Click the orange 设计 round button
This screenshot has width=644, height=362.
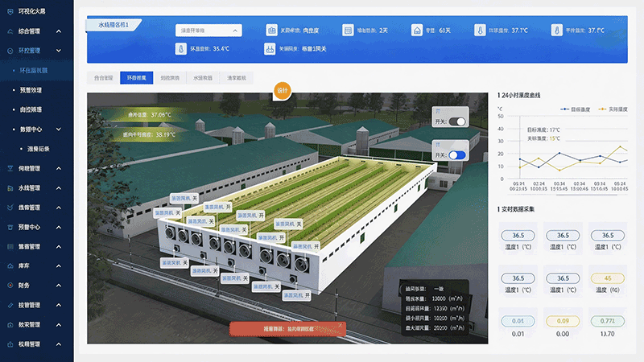[x=282, y=91]
